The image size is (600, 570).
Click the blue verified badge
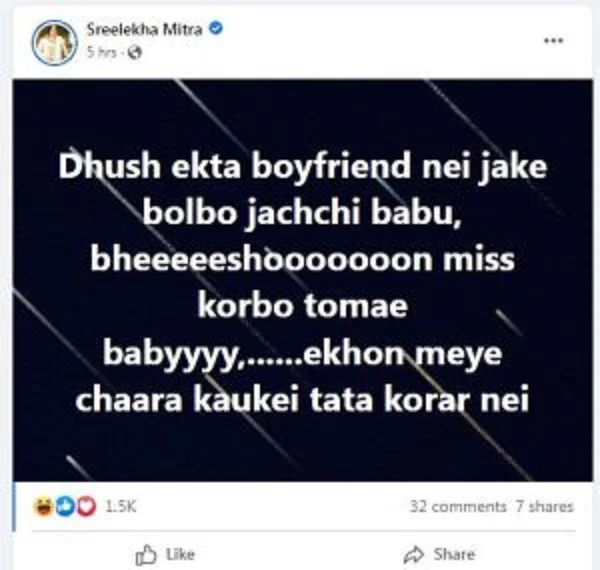tap(216, 28)
